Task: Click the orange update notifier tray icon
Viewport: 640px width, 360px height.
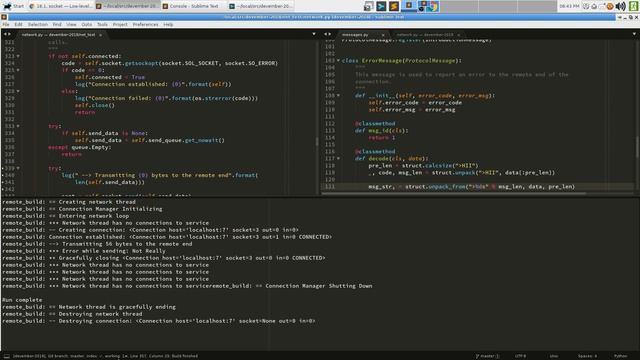Action: (610, 6)
